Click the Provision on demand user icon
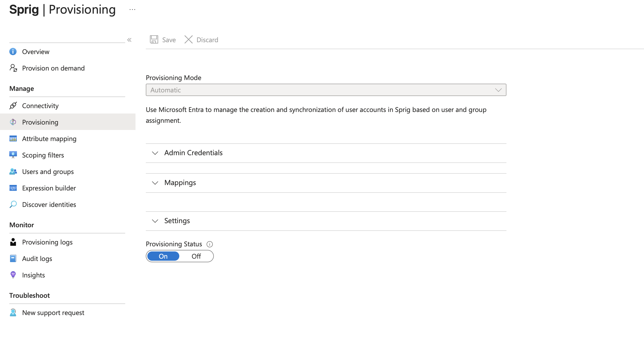 point(13,68)
